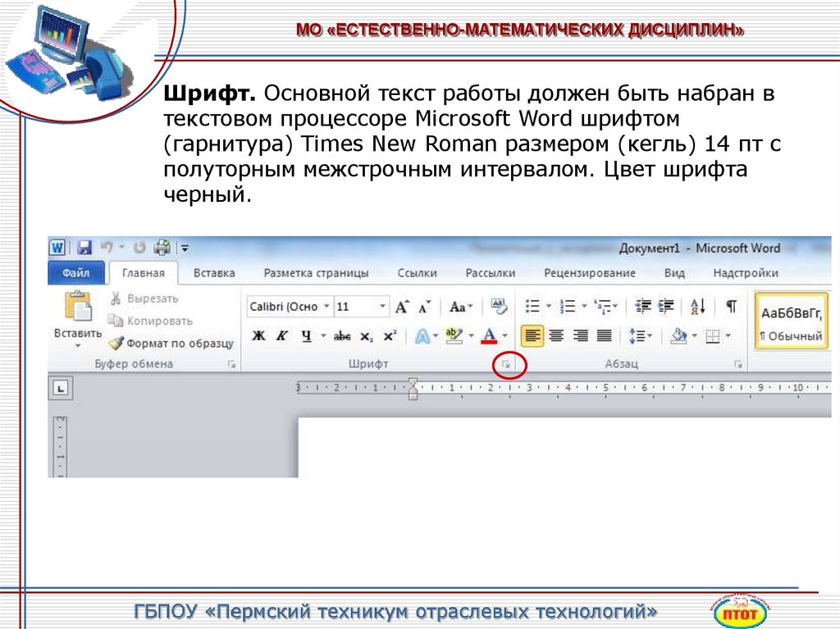
Task: Open the Разметка страницы tab
Action: point(316,273)
